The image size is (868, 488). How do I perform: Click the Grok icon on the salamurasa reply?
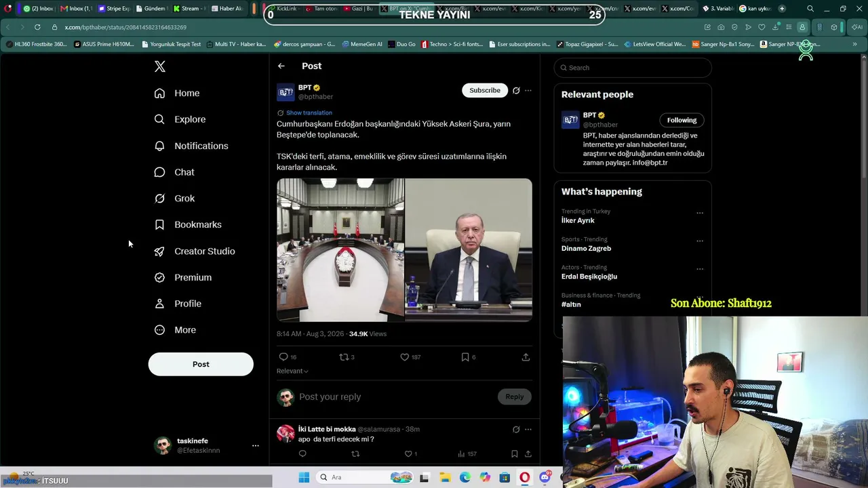point(516,429)
